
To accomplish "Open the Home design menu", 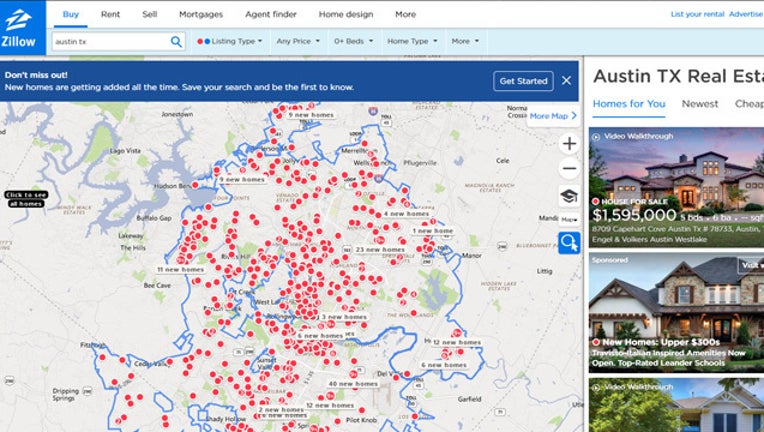I will [x=346, y=14].
